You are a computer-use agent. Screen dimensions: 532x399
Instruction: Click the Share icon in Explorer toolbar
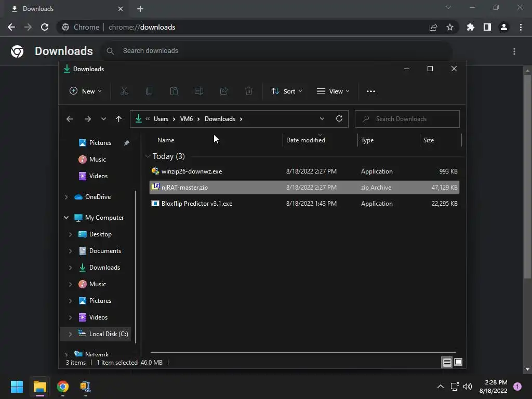[x=224, y=91]
